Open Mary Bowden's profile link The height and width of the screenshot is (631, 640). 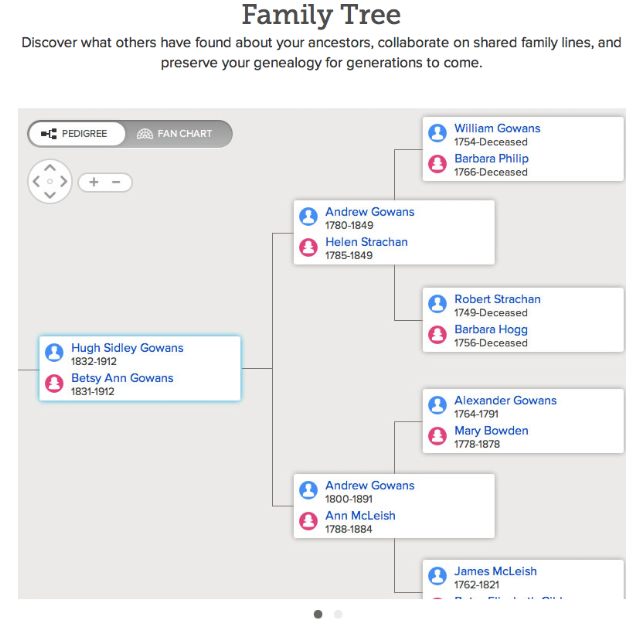coord(491,431)
